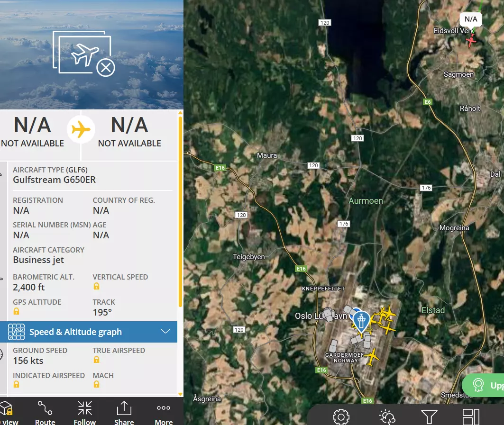Image resolution: width=504 pixels, height=425 pixels.
Task: Click the 156 kts ground speed
Action: point(28,361)
